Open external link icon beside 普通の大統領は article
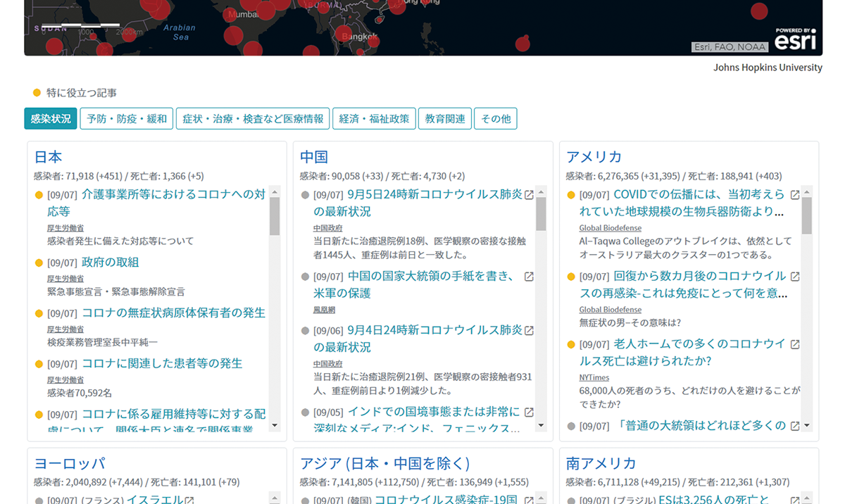This screenshot has width=845, height=504. (795, 426)
